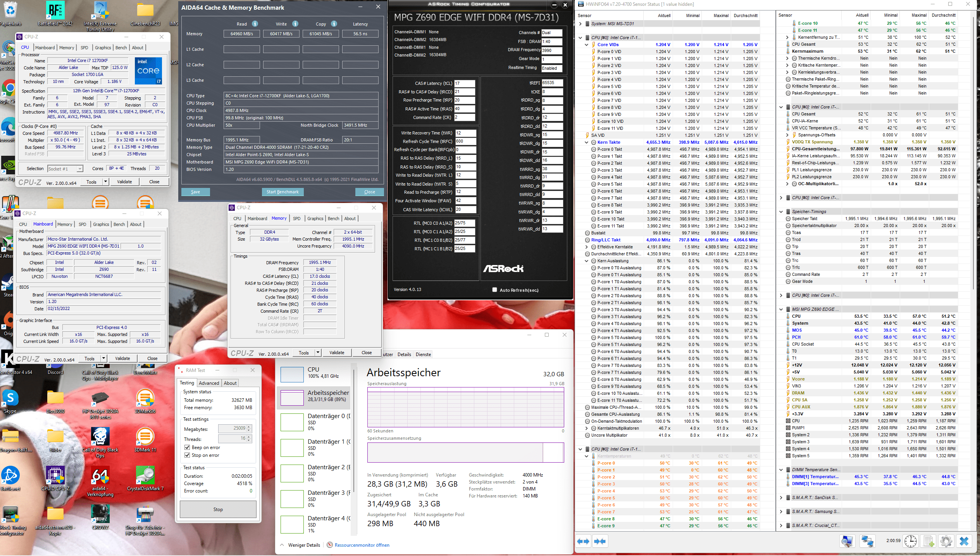
Task: Open the Bios3080 folder on the desktop
Action: click(55, 401)
